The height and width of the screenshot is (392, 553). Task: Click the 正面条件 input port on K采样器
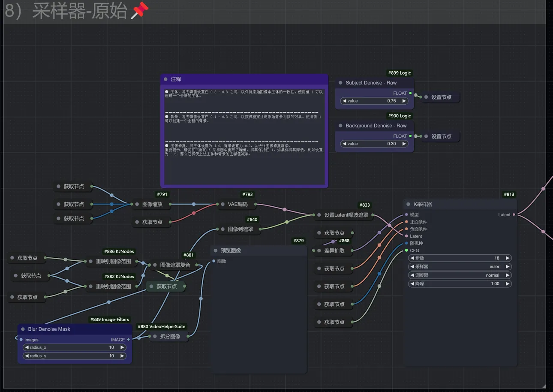pyautogui.click(x=406, y=222)
